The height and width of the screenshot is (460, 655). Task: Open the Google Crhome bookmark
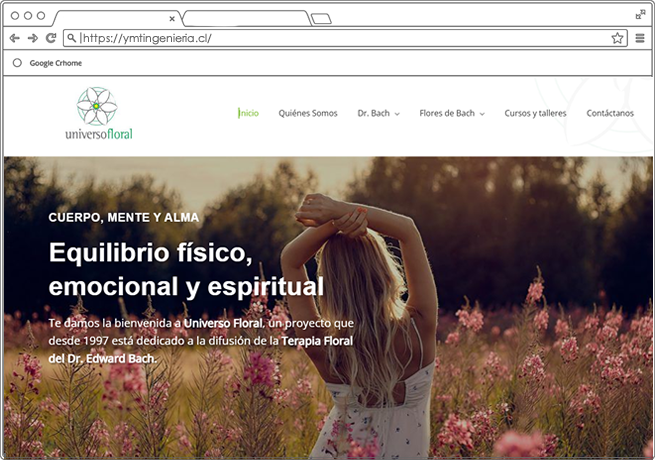point(56,63)
